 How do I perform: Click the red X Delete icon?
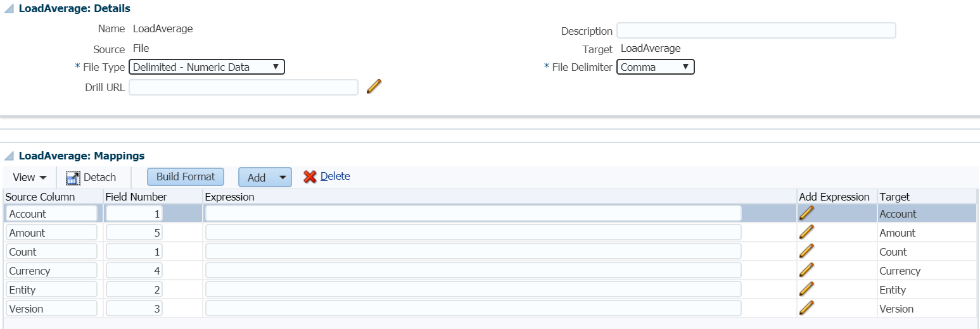[310, 177]
